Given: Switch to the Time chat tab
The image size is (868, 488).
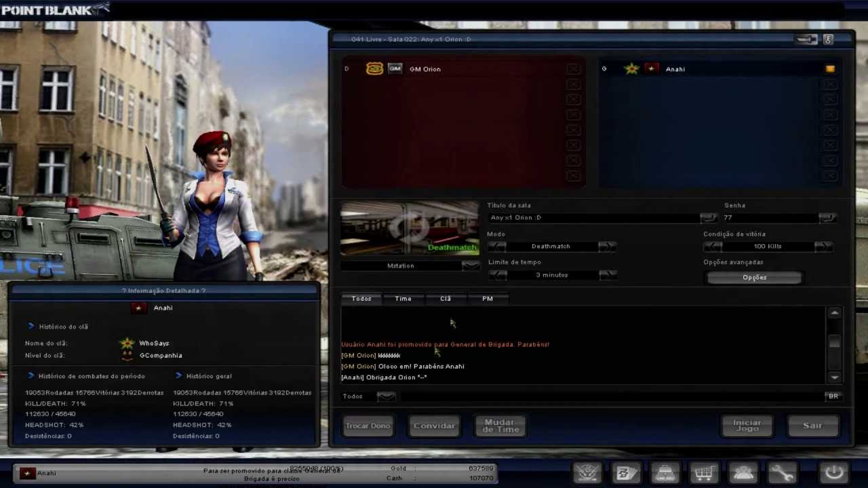Looking at the screenshot, I should [x=403, y=298].
